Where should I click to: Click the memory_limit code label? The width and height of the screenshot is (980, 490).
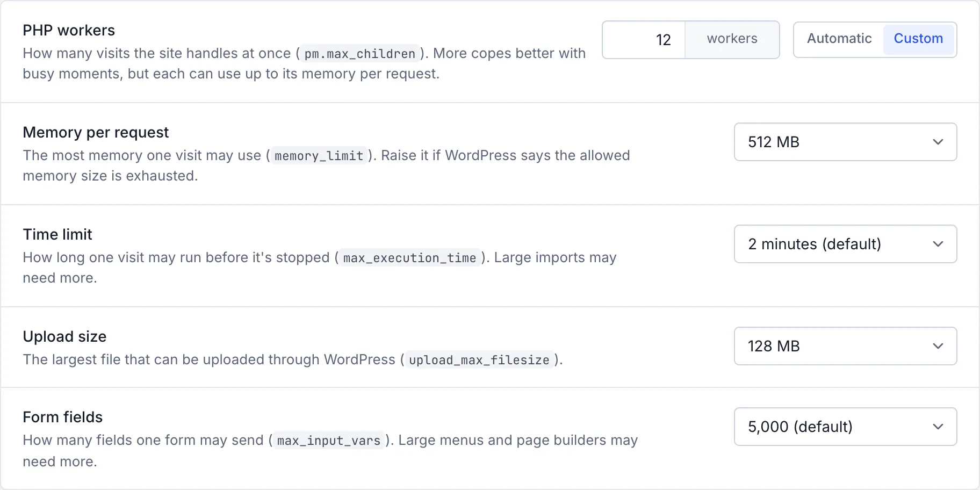pyautogui.click(x=319, y=156)
